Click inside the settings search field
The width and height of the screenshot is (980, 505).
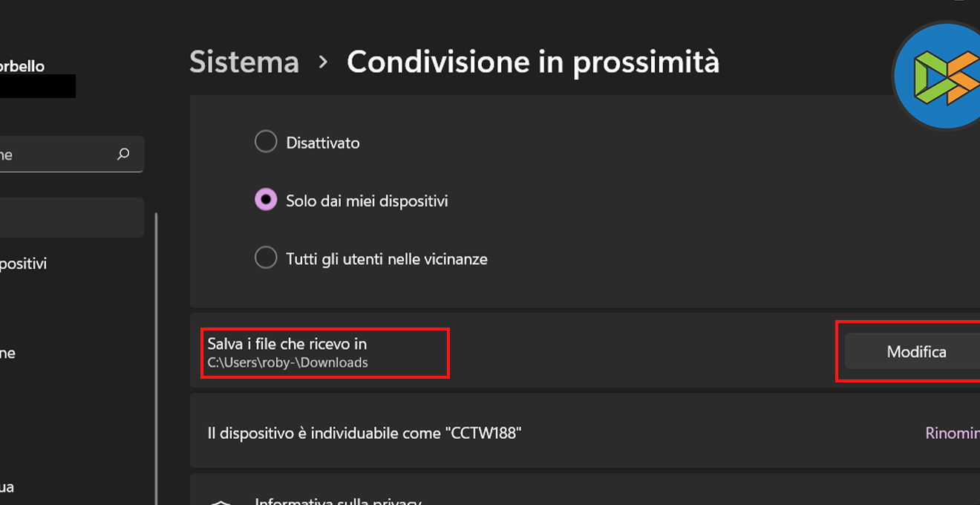coord(52,154)
